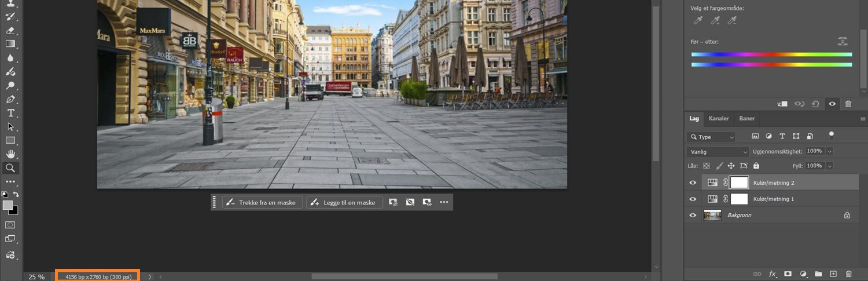Open the background color swatch
This screenshot has height=281, width=868.
coord(14,211)
